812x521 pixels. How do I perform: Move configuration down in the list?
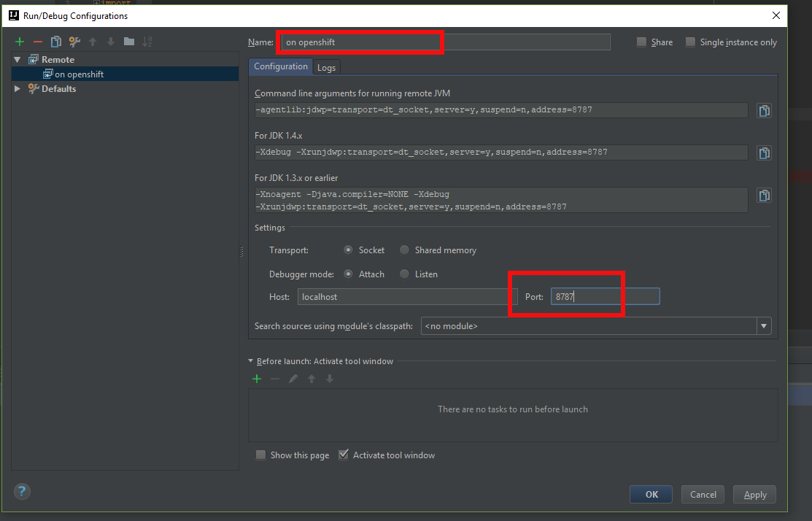(110, 42)
